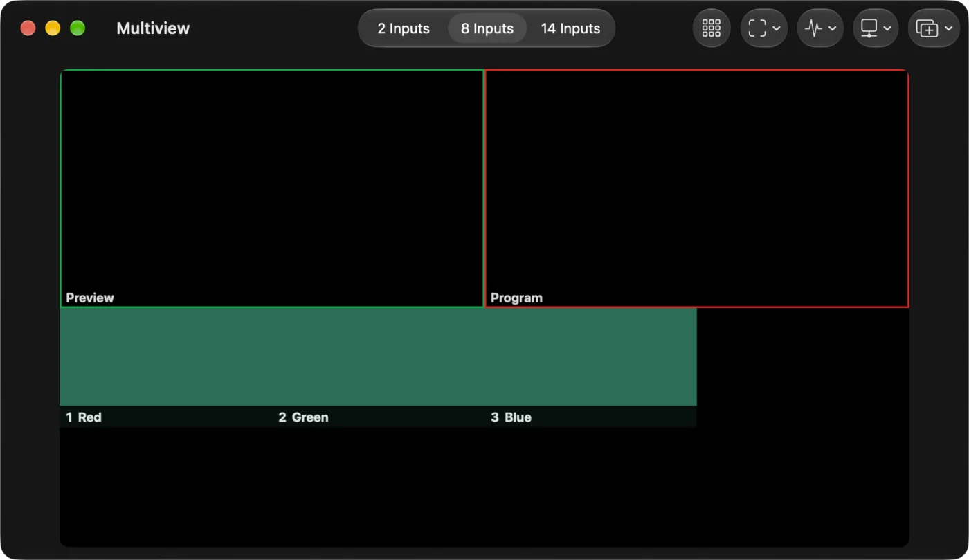Open the grid layout icon button
The width and height of the screenshot is (969, 560).
tap(712, 28)
